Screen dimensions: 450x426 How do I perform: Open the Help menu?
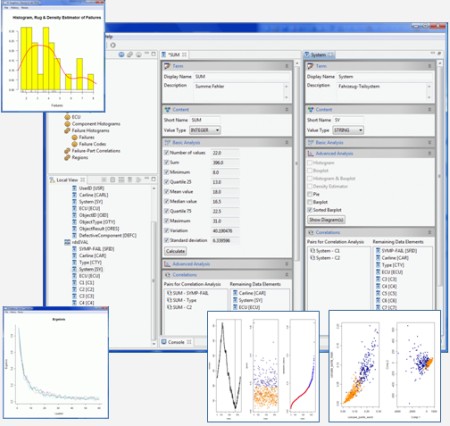click(x=109, y=37)
